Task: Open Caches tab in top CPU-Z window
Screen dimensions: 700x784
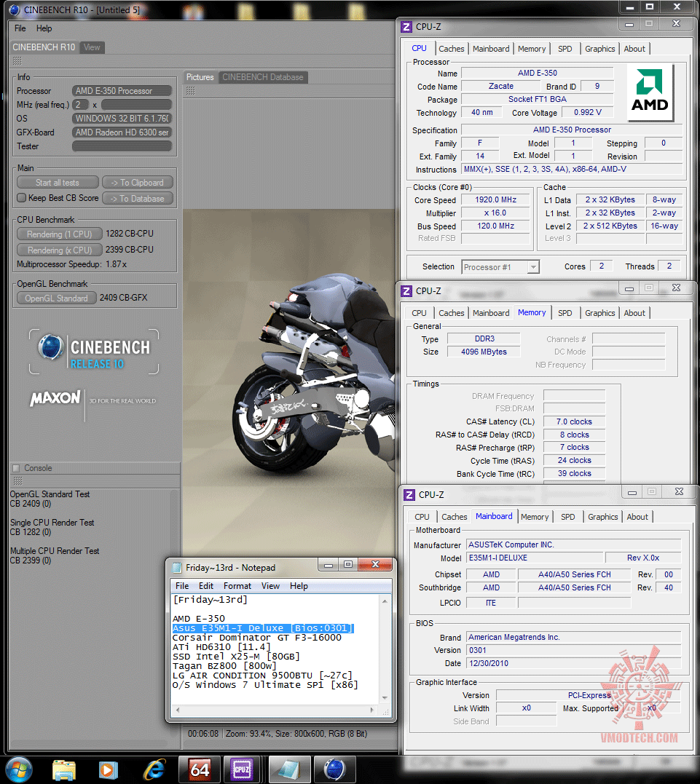Action: pos(452,49)
